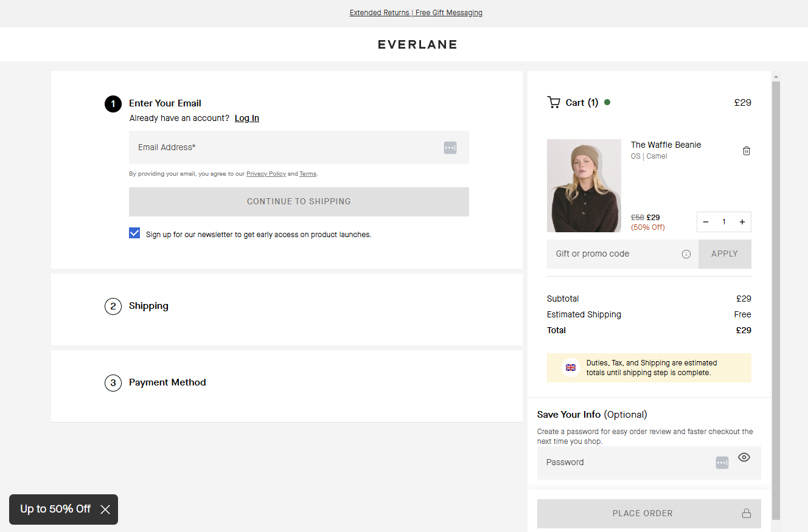Click the struck-through £58 price
Screen dimensions: 808x532
point(637,217)
